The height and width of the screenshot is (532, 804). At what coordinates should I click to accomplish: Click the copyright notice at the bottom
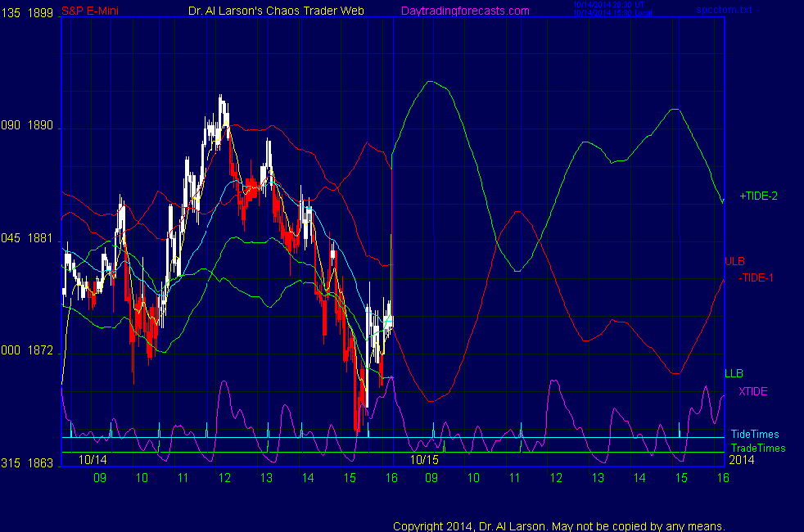coord(559,526)
